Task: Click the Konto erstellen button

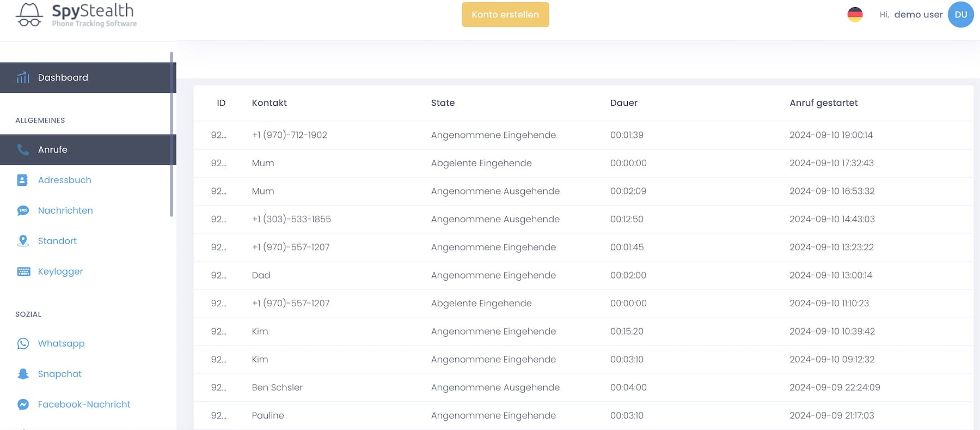Action: point(505,15)
